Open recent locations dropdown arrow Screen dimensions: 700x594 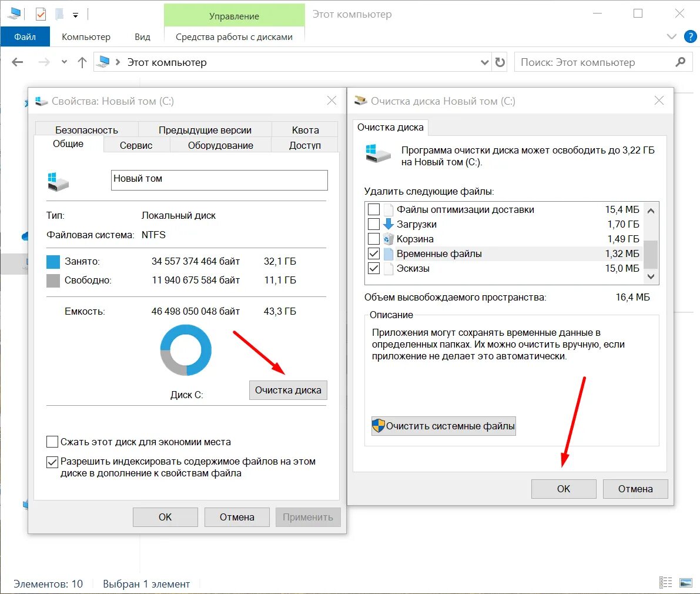pos(64,62)
